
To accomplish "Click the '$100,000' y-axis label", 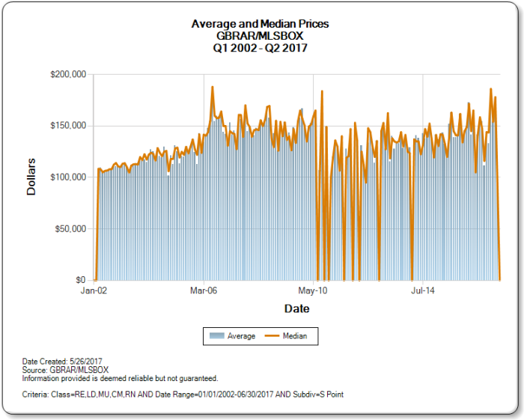I will [x=68, y=177].
